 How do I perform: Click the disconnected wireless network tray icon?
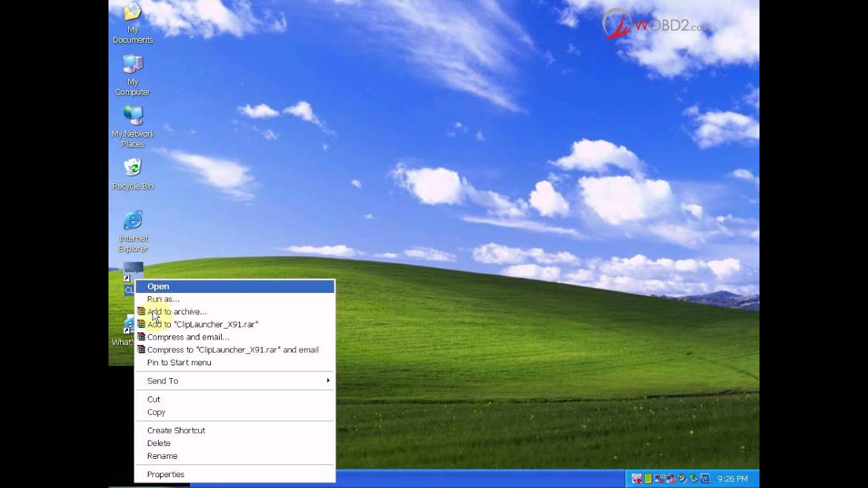(x=659, y=479)
